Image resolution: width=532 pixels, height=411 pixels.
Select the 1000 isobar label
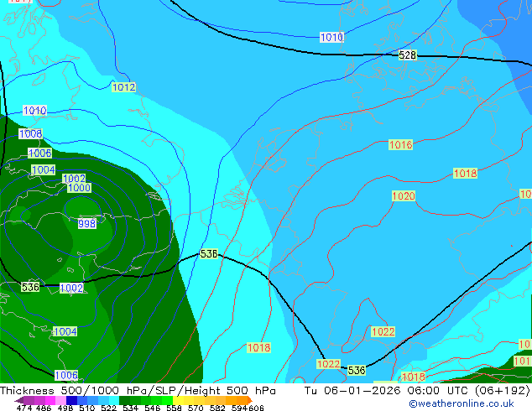[x=79, y=188]
